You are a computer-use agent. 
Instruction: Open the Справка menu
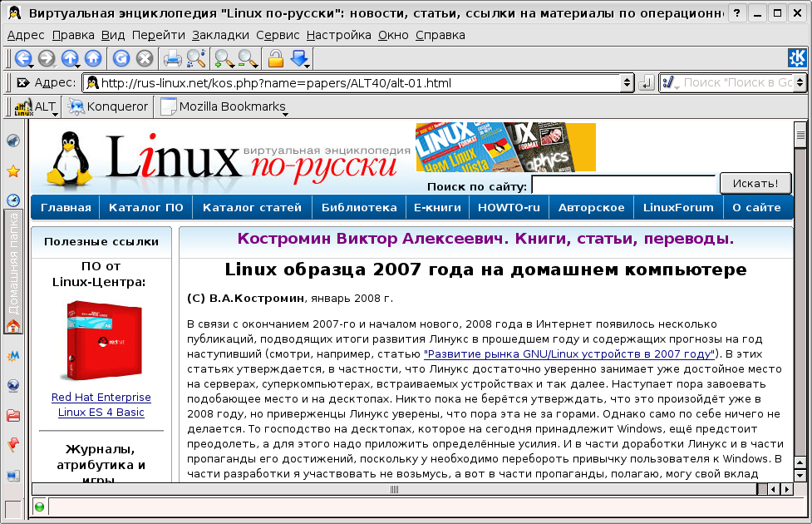[x=440, y=35]
